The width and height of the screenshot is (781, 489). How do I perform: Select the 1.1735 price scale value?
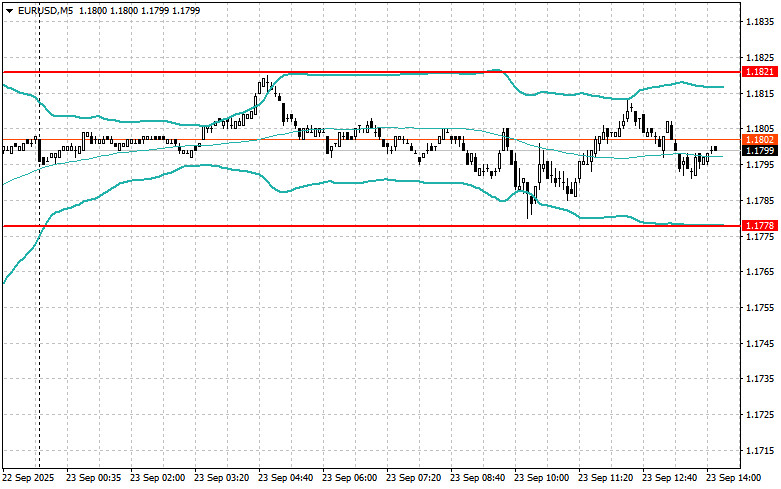click(x=760, y=378)
